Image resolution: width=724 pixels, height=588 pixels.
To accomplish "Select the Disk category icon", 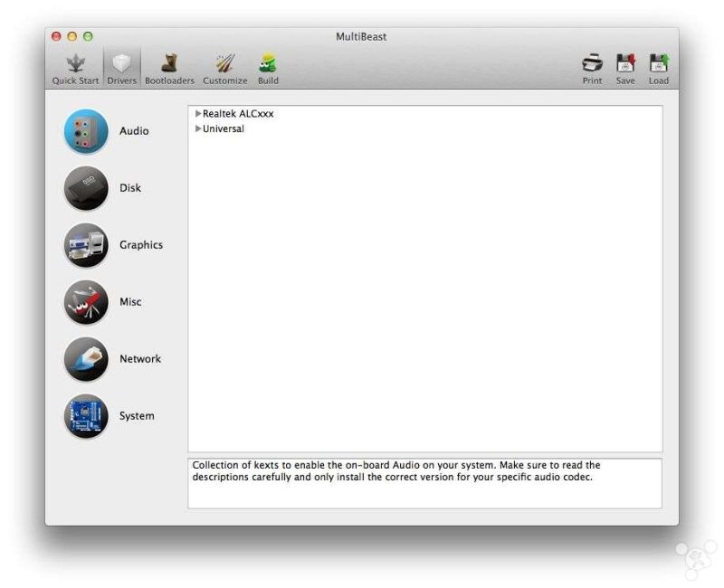I will coord(86,188).
